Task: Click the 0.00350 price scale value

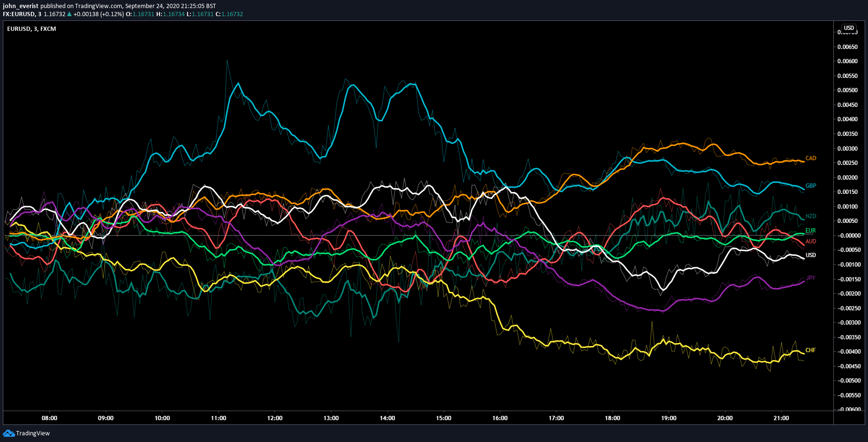Action: pyautogui.click(x=848, y=134)
